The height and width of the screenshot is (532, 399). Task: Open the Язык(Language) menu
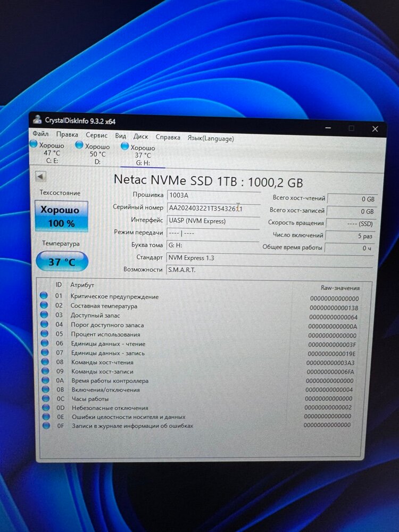coord(211,138)
